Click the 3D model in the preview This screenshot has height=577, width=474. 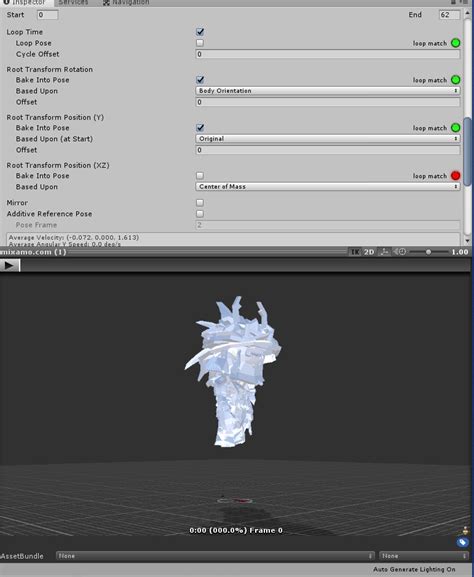click(x=233, y=372)
